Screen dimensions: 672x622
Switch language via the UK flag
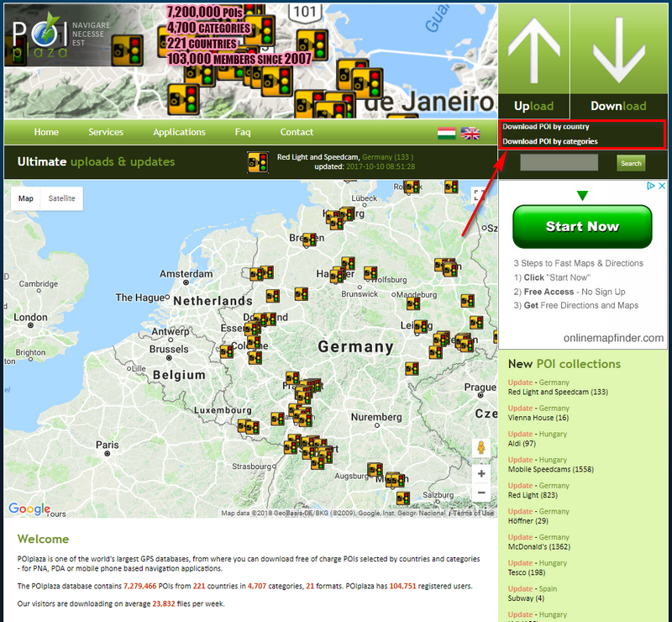470,133
